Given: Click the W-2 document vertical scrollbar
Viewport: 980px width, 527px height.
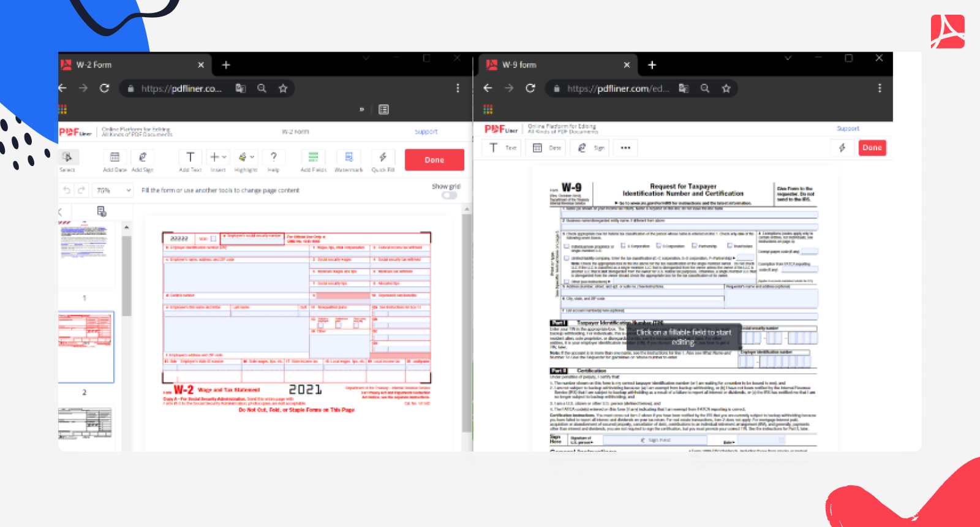Looking at the screenshot, I should tap(467, 322).
